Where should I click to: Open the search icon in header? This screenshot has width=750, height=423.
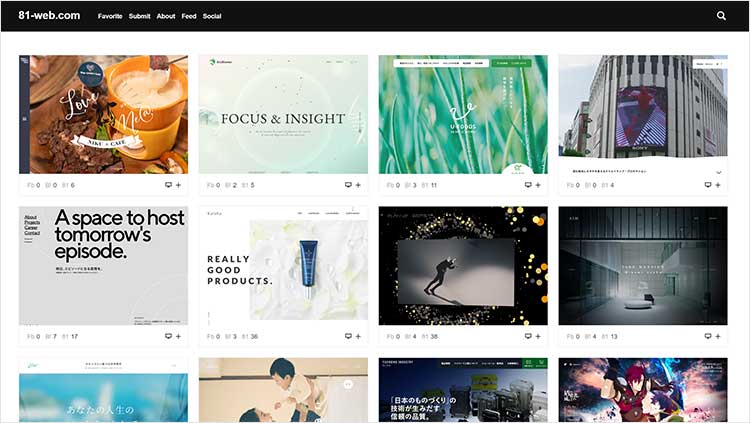point(721,16)
